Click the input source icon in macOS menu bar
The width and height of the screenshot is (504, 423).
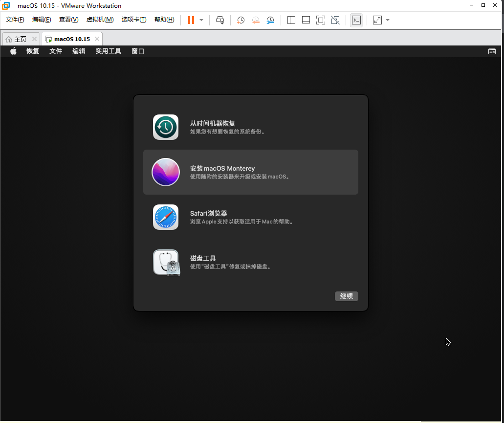coord(492,51)
